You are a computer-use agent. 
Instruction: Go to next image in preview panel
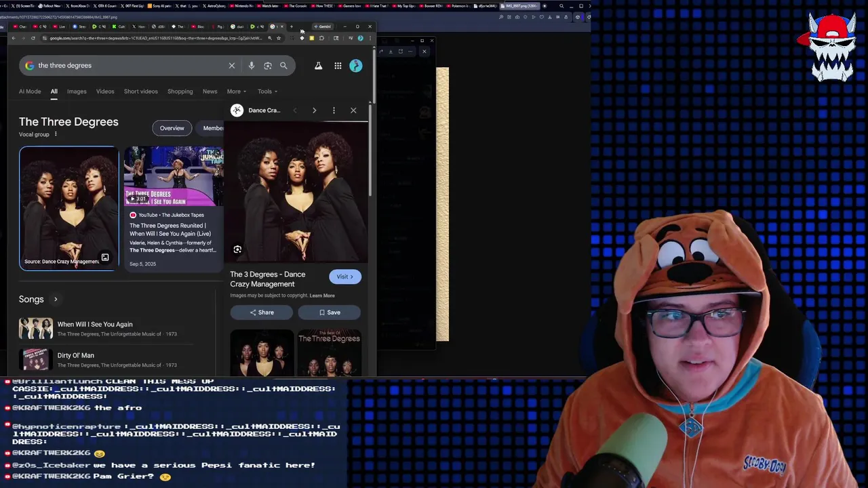click(x=314, y=110)
